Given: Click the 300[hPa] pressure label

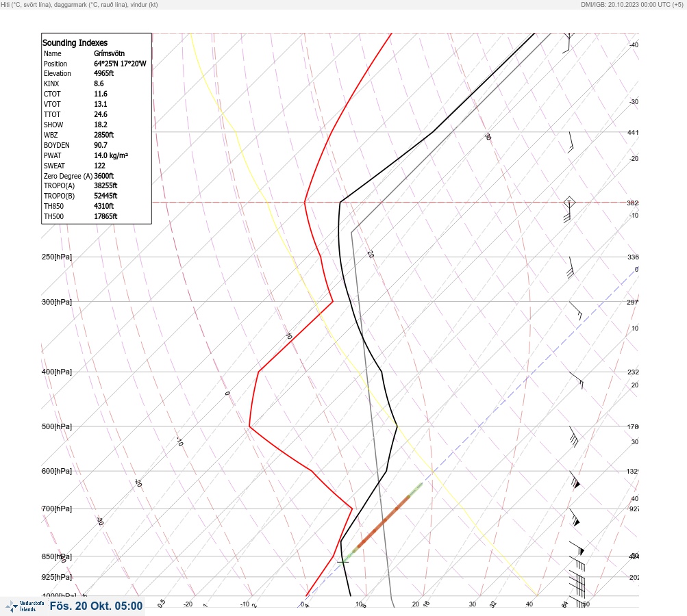Looking at the screenshot, I should point(57,302).
